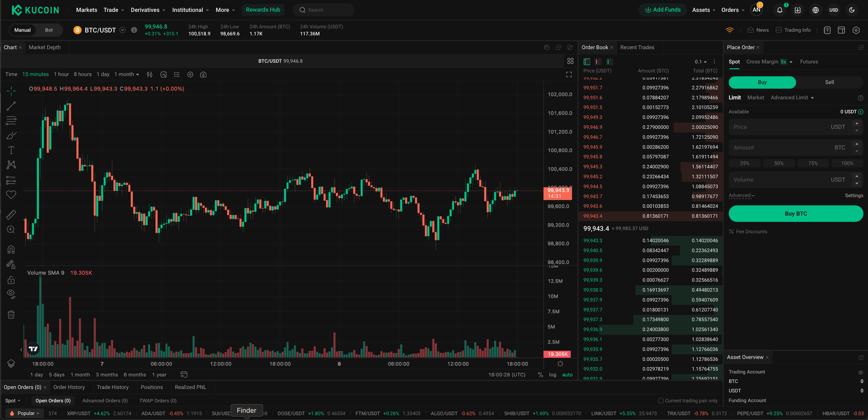Viewport: 868px width, 420px height.
Task: Click the Buy BTC button
Action: (796, 213)
